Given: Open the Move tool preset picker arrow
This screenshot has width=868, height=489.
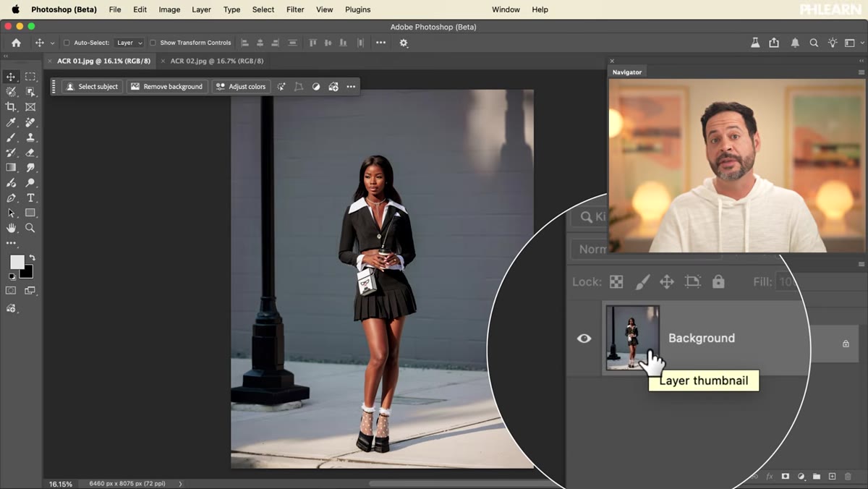Looking at the screenshot, I should point(52,43).
